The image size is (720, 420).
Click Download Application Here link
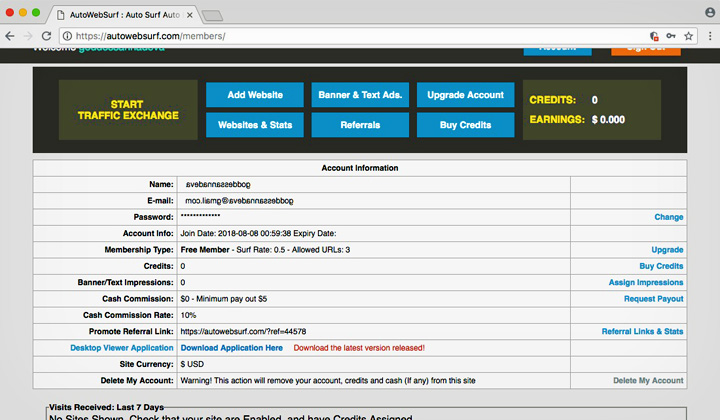(231, 348)
